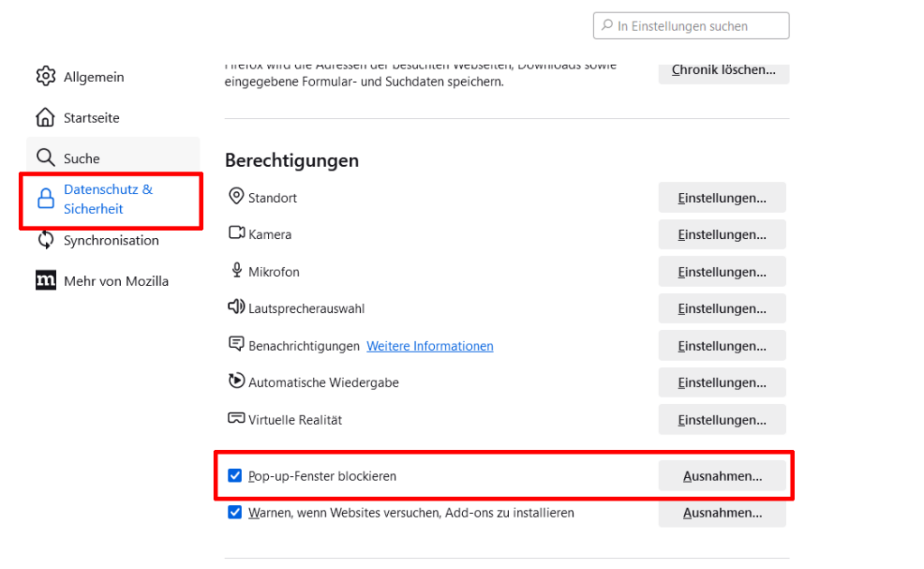Click the Allgemein gear icon
This screenshot has height=569, width=924.
45,77
